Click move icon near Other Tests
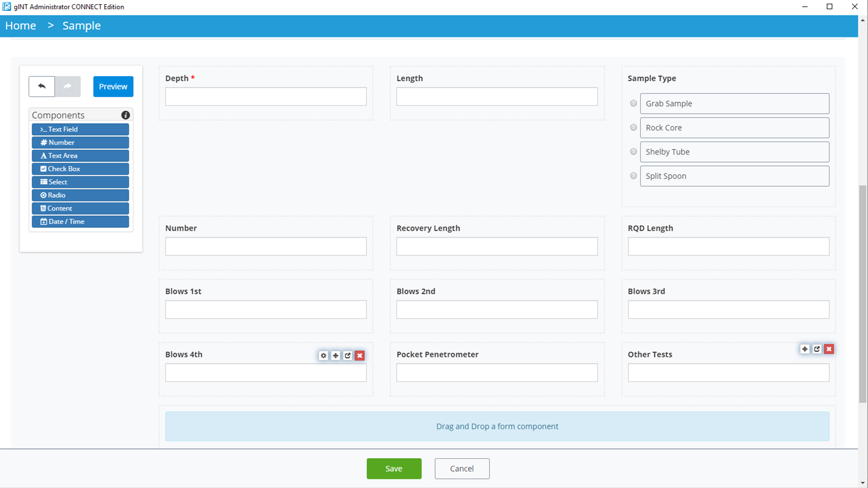 pos(805,349)
